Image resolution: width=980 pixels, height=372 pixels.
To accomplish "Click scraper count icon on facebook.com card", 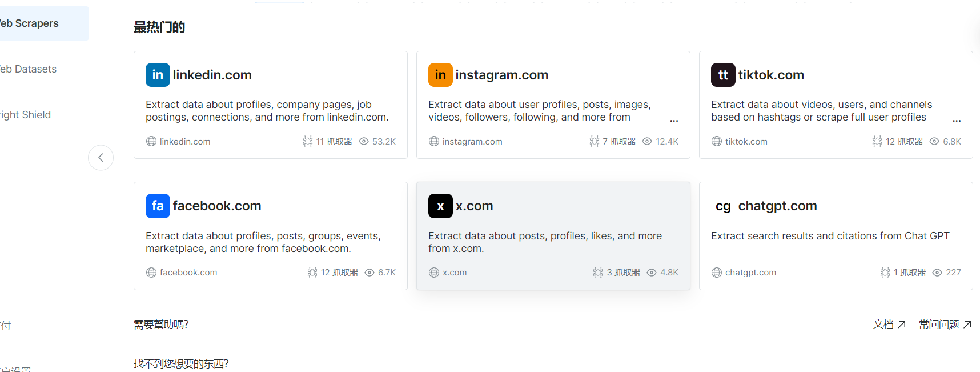I will [312, 273].
